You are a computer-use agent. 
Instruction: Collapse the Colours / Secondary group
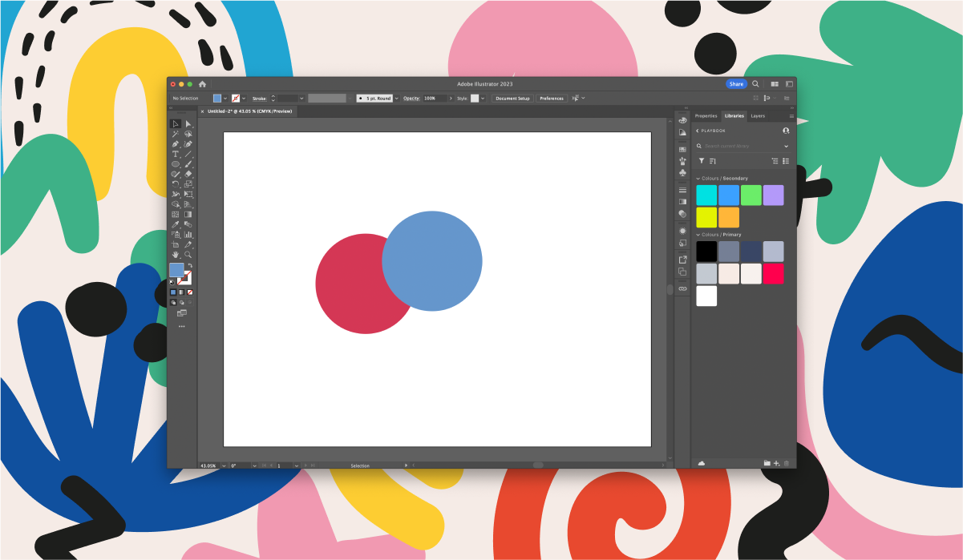(698, 179)
